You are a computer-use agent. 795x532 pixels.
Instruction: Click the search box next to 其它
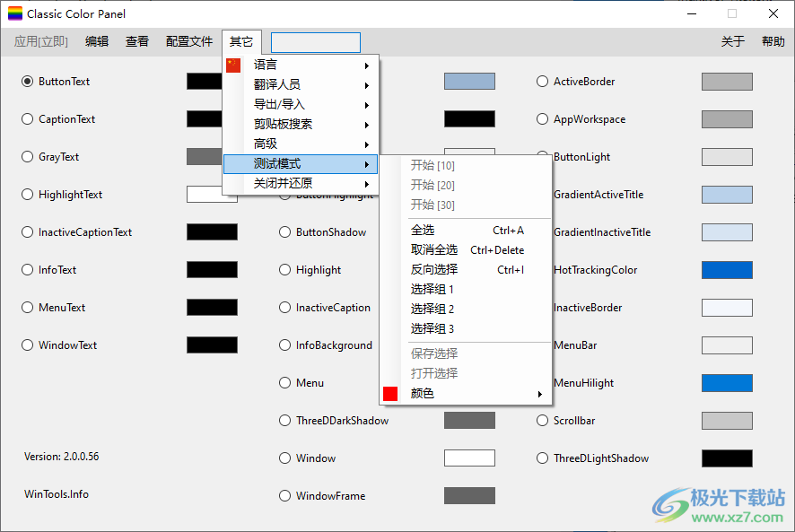315,42
